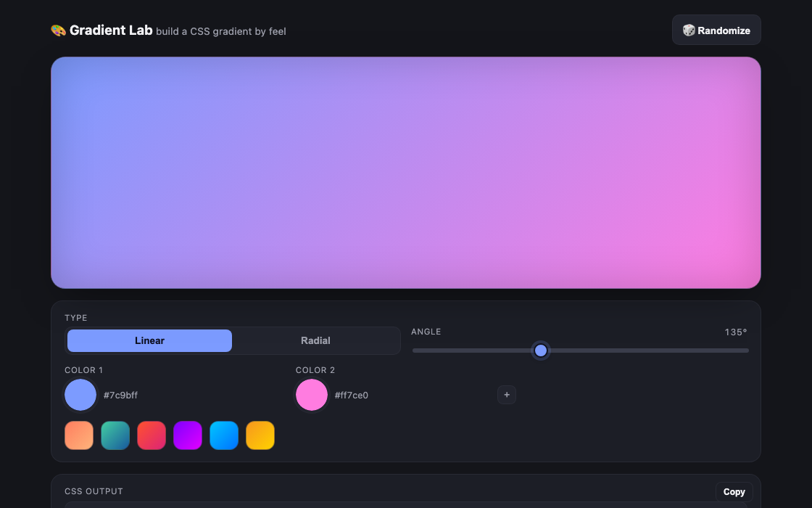Apply the purple violet preset swatch
The image size is (812, 508).
pos(188,435)
